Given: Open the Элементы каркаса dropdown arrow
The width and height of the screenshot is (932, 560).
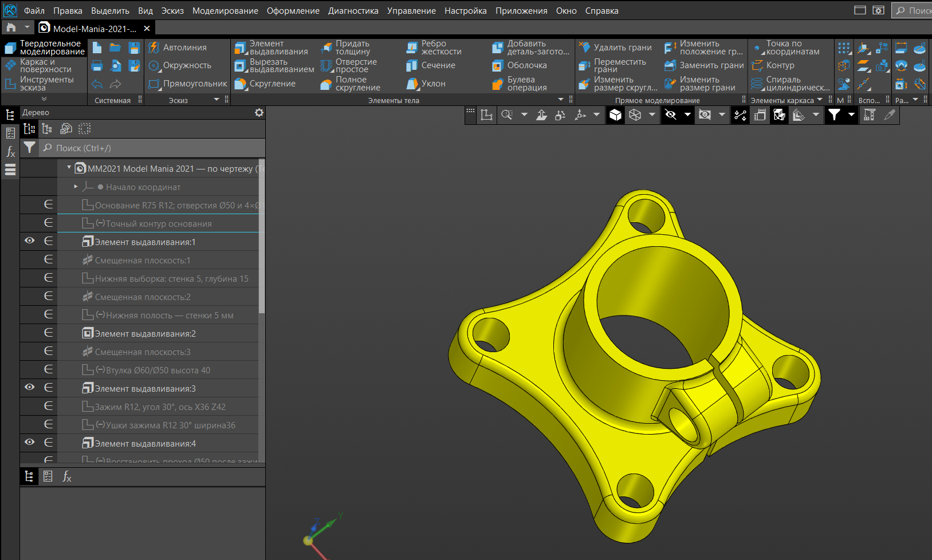Looking at the screenshot, I should click(820, 100).
